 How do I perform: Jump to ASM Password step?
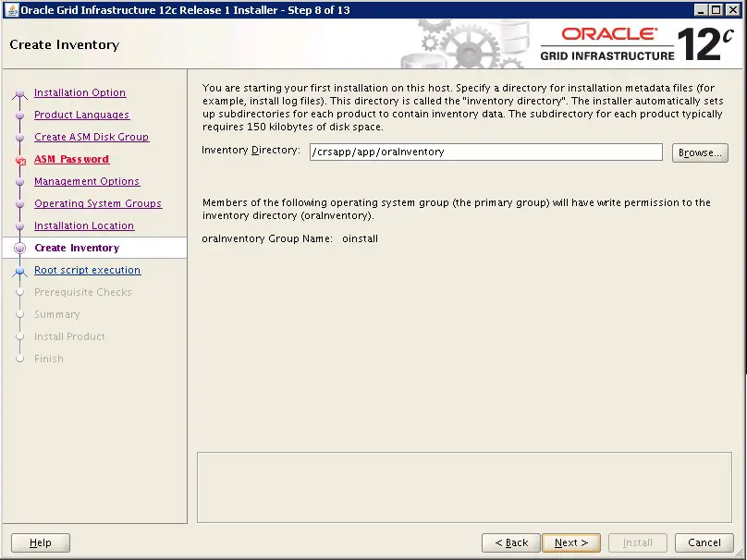tap(72, 159)
